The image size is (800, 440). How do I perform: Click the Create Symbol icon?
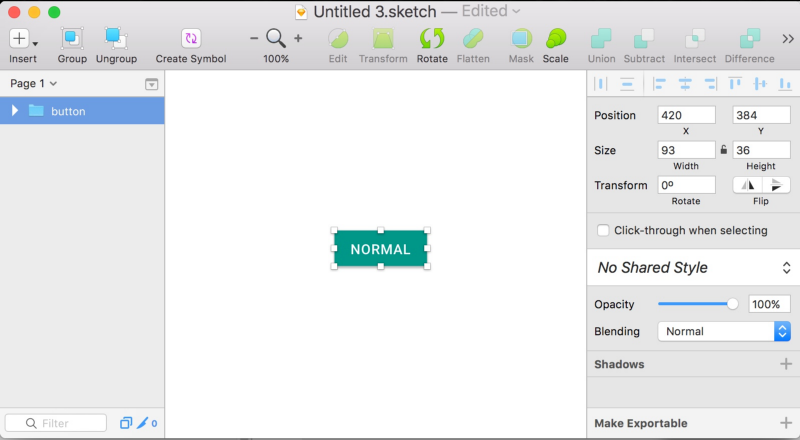point(191,39)
